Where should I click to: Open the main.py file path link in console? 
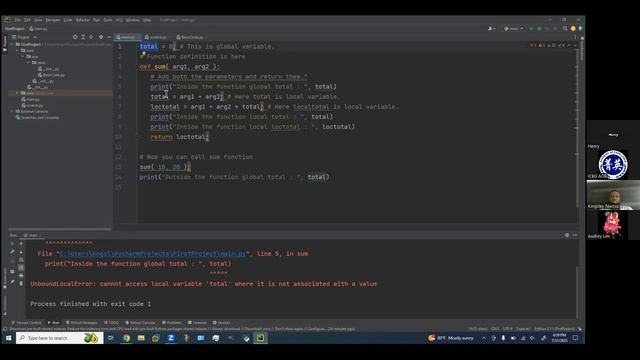(153, 253)
